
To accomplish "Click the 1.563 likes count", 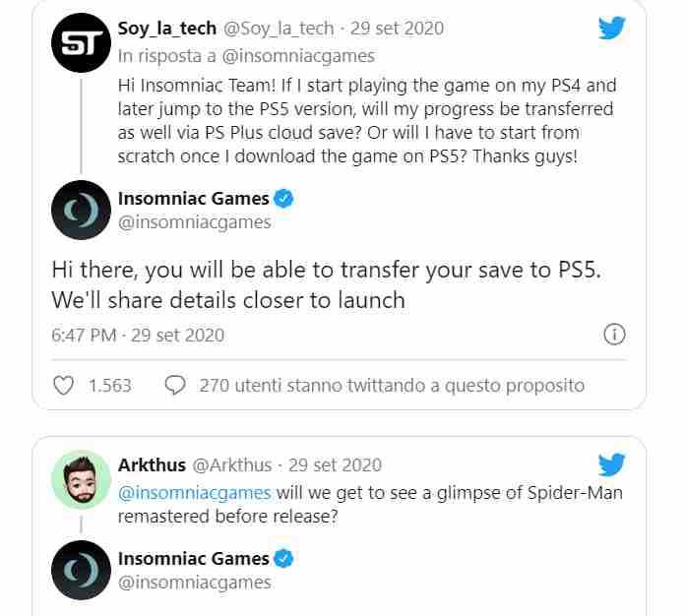I will [x=110, y=386].
